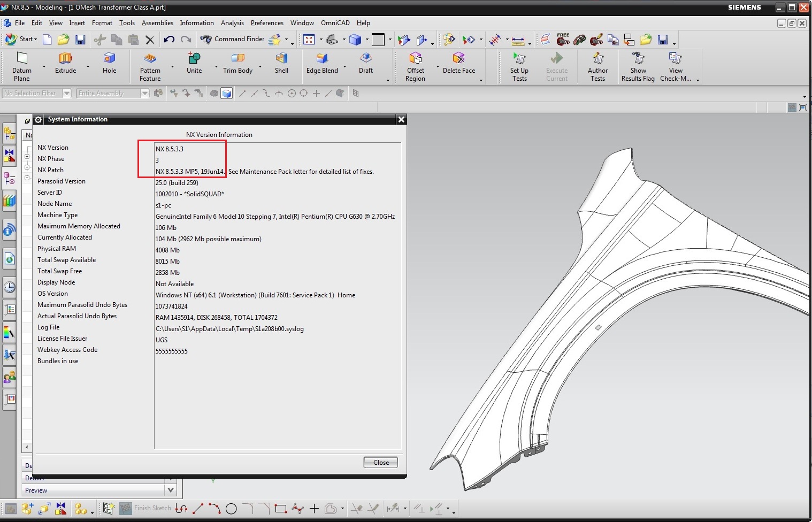Screen dimensions: 812x522
Task: Open the Tools menu
Action: click(127, 23)
